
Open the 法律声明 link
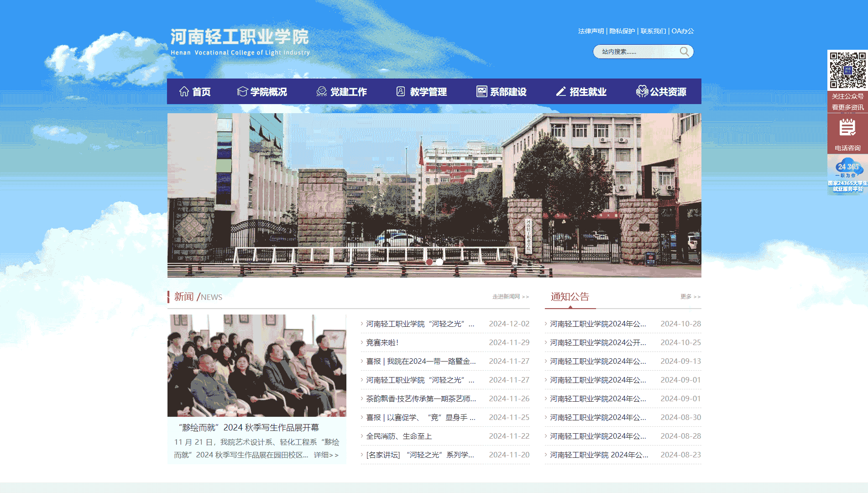point(591,31)
